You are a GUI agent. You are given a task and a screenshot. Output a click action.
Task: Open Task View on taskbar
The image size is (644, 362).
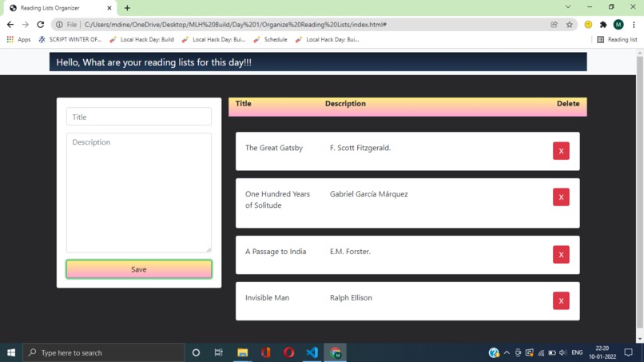point(218,352)
